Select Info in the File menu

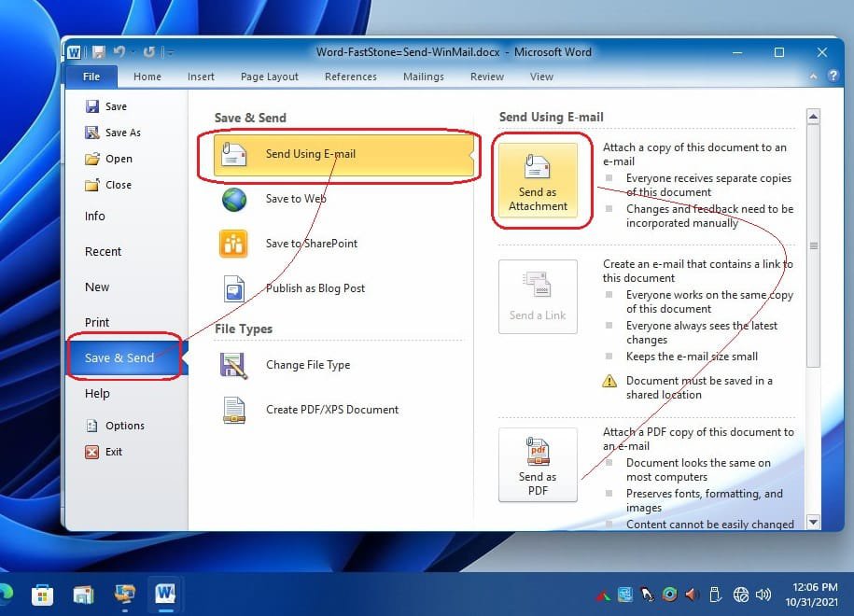coord(95,217)
